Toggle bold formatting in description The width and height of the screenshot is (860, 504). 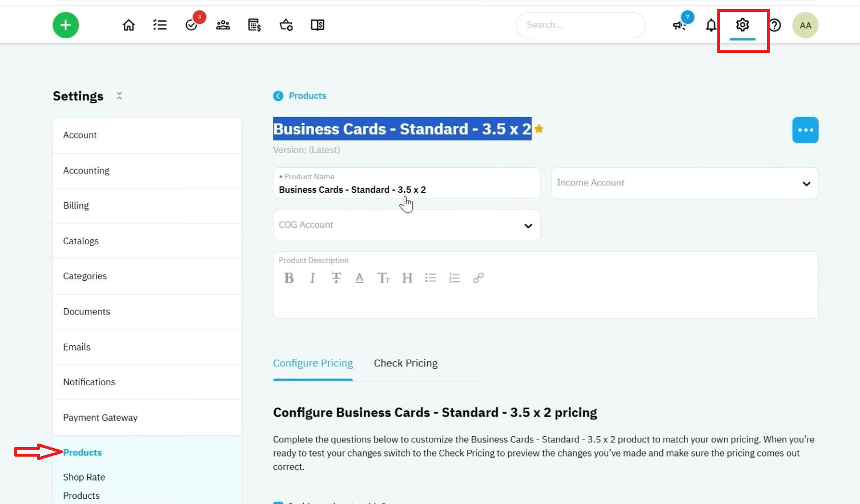point(289,278)
